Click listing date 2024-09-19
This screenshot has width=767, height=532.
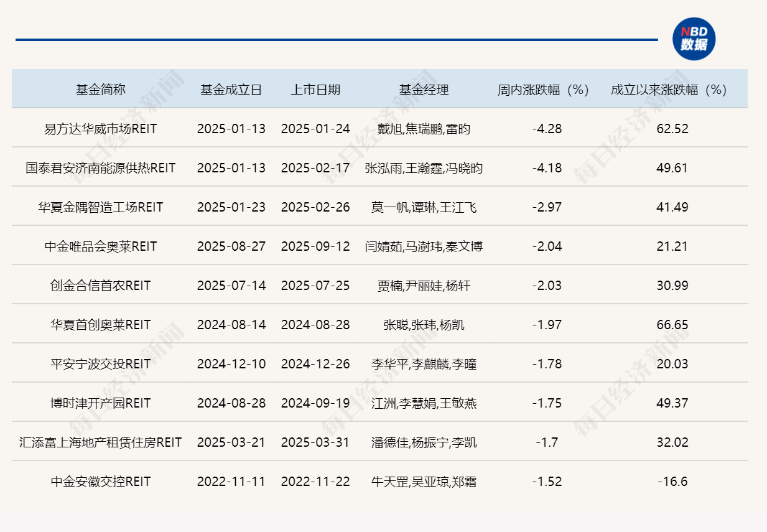(315, 403)
